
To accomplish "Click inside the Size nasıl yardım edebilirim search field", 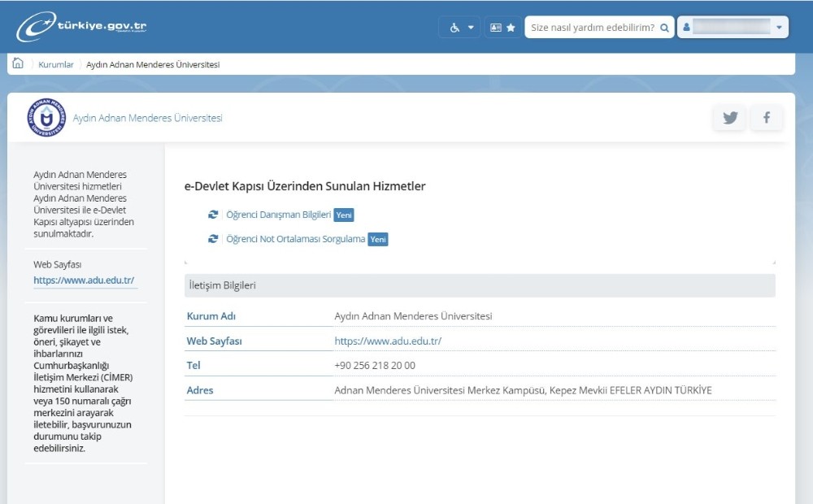I will coord(593,27).
